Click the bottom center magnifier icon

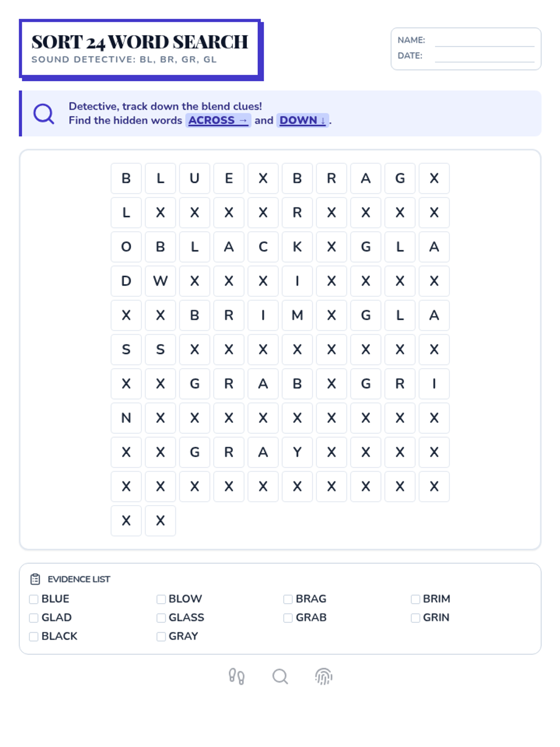coord(280,677)
